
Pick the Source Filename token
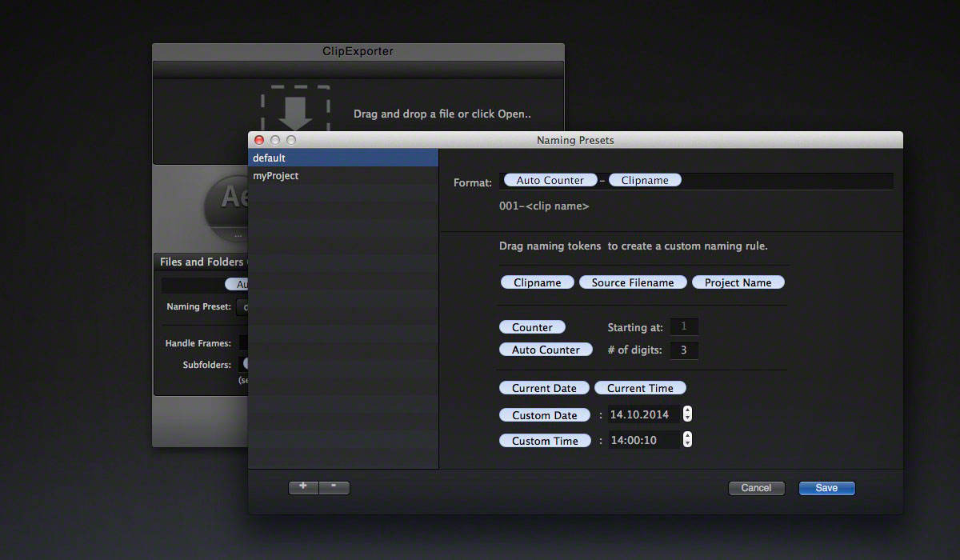[633, 282]
